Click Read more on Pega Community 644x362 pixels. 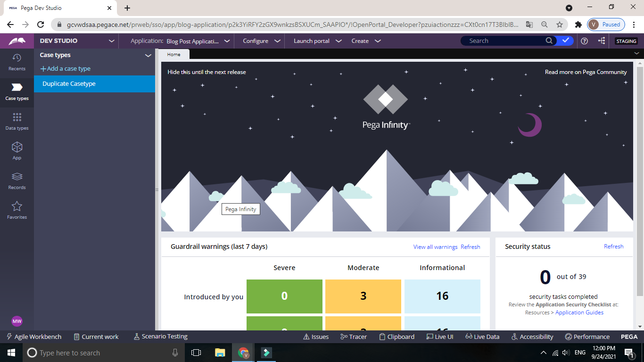[586, 72]
